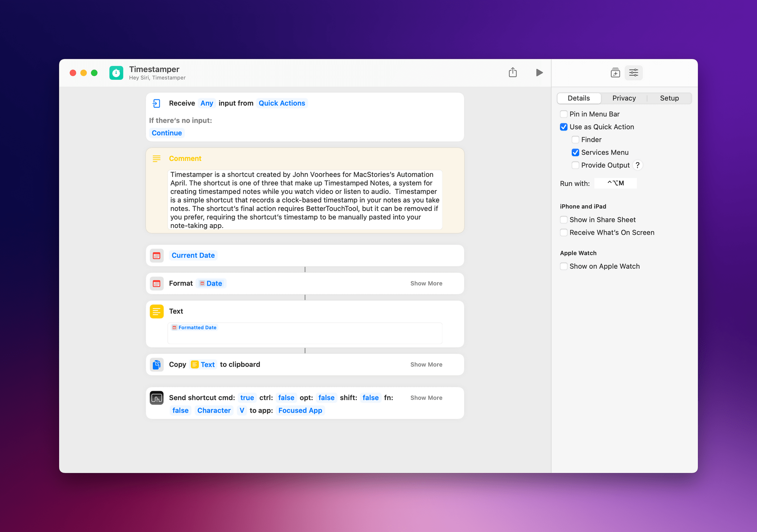Click the Receive input action icon
The image size is (757, 532).
tap(156, 103)
